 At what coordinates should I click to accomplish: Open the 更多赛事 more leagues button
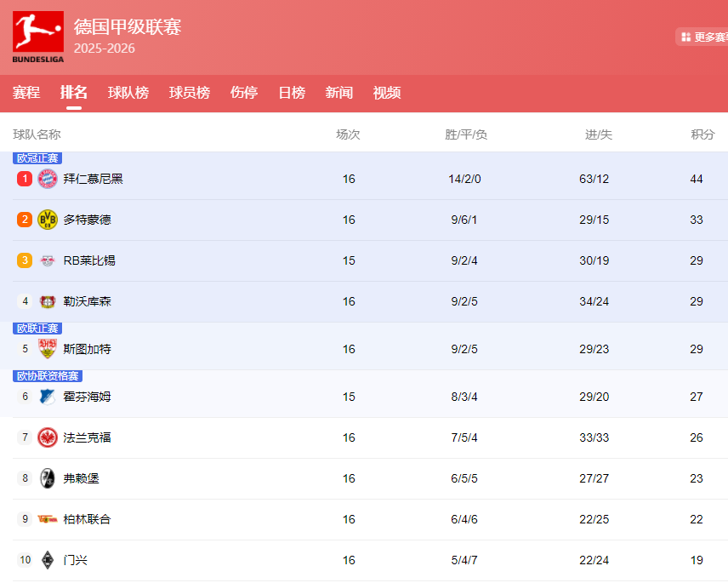[702, 37]
